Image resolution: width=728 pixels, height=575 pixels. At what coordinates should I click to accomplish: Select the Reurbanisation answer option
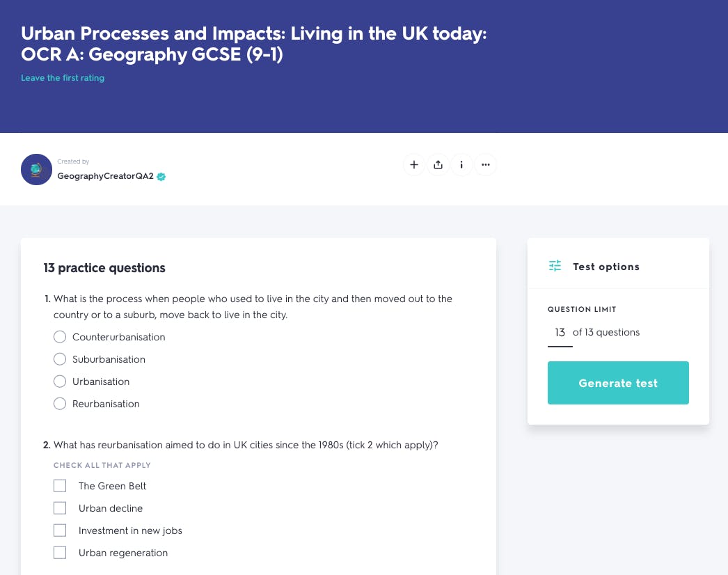[x=60, y=403]
